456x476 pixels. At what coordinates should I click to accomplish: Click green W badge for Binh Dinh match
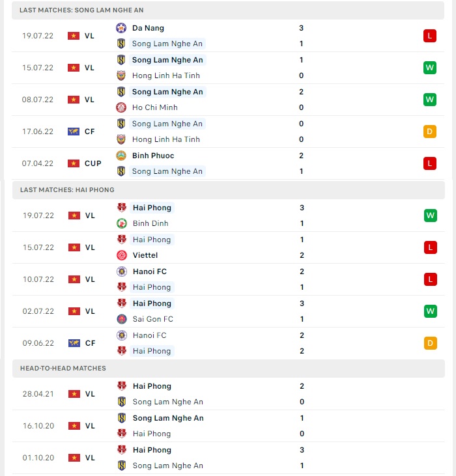click(430, 216)
